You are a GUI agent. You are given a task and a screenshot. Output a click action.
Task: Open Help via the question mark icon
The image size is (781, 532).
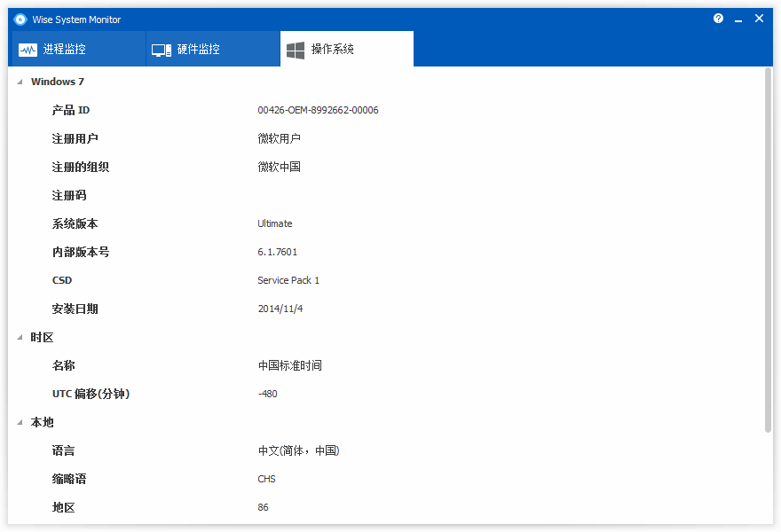[x=718, y=18]
